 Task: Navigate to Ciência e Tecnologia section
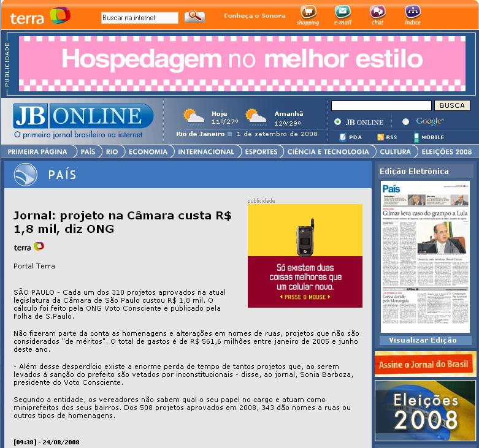pyautogui.click(x=328, y=151)
